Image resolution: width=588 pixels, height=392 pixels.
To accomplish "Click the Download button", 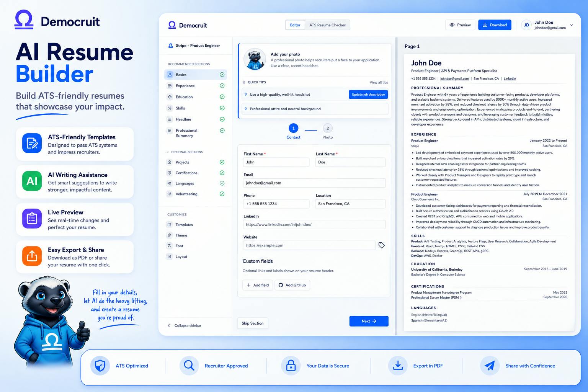I will click(x=495, y=25).
